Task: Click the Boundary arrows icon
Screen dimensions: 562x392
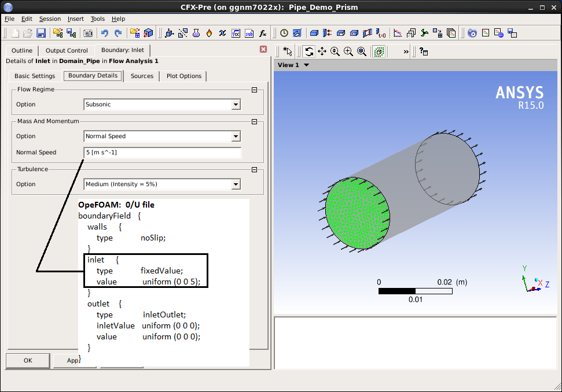Action: click(327, 34)
